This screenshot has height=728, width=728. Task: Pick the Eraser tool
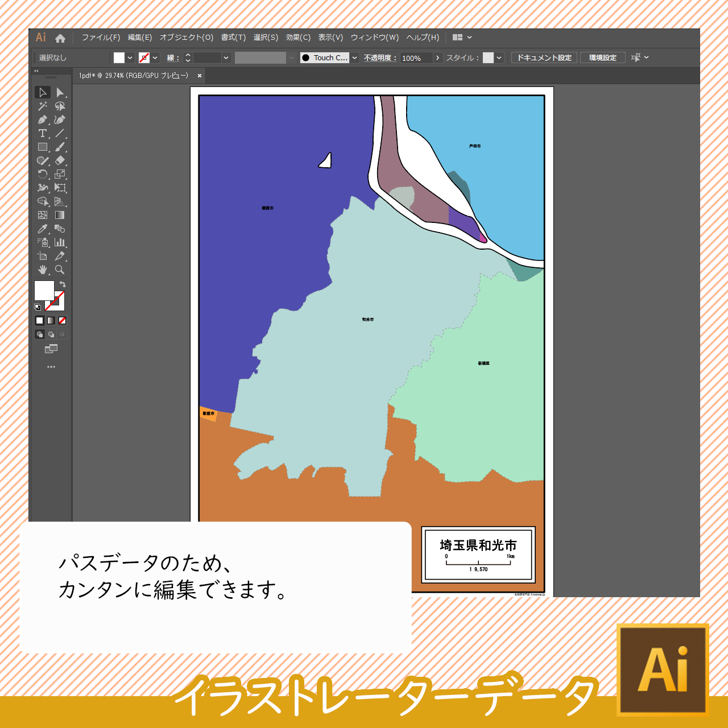point(60,161)
